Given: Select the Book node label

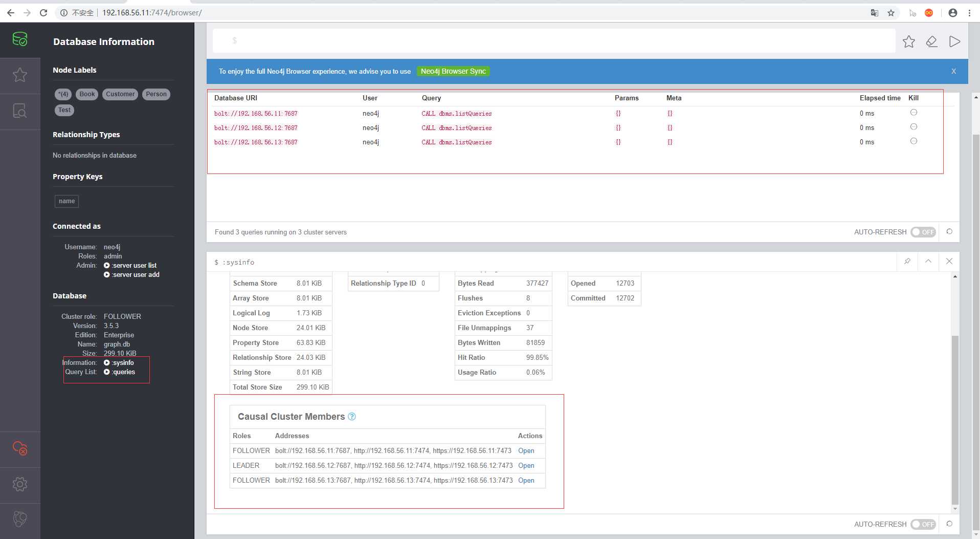Looking at the screenshot, I should click(x=87, y=94).
